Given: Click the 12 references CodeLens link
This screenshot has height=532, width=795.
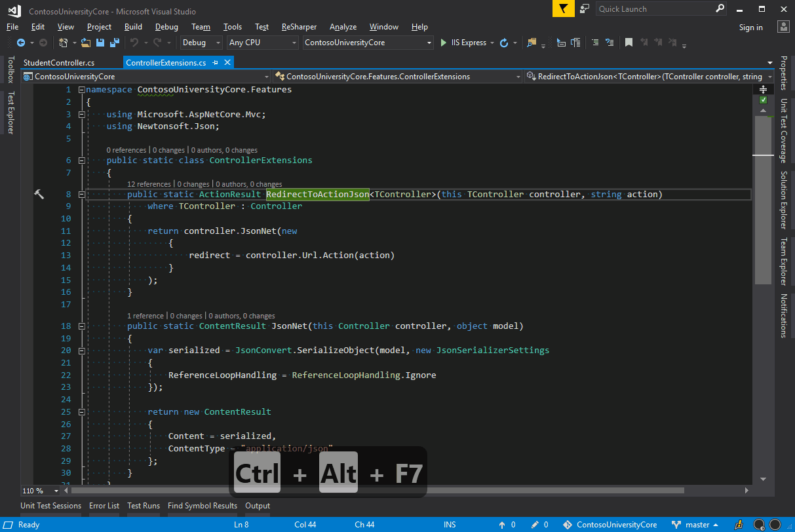Looking at the screenshot, I should pos(149,184).
